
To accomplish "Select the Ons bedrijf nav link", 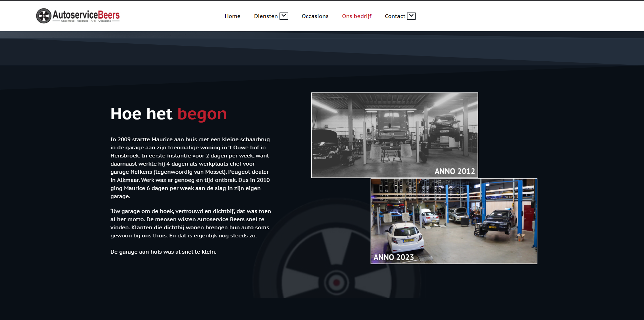I will 357,16.
